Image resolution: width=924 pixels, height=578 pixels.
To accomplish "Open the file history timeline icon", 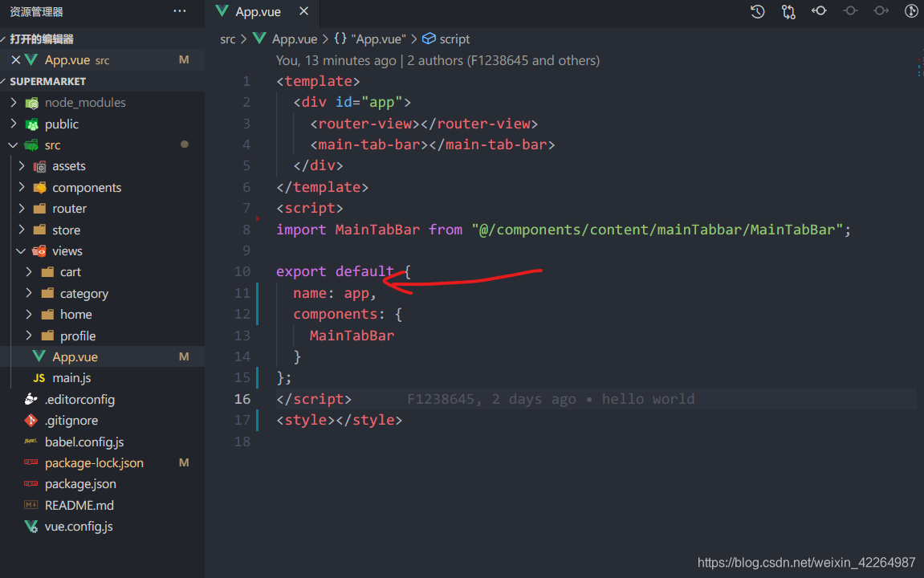I will [757, 11].
